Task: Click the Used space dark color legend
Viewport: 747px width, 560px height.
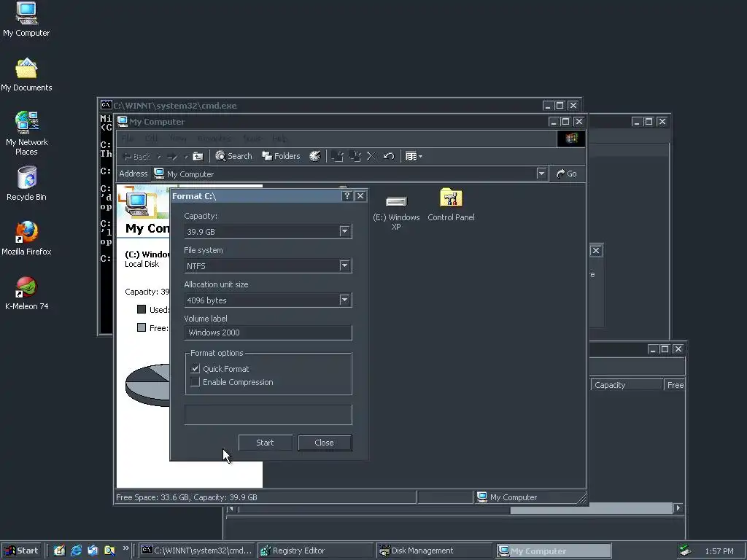Action: (x=142, y=309)
